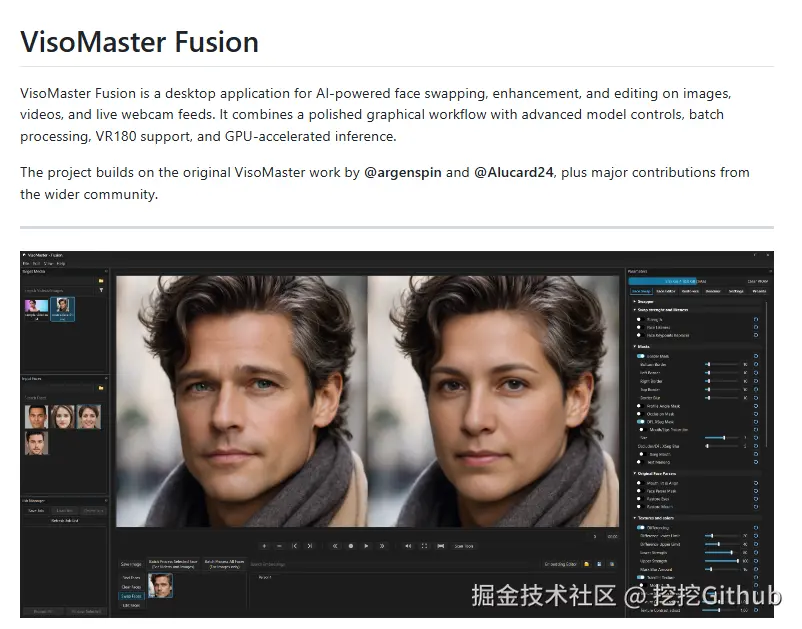Open the Embedding Editor button
Viewport: 802px width, 629px height.
[x=561, y=564]
